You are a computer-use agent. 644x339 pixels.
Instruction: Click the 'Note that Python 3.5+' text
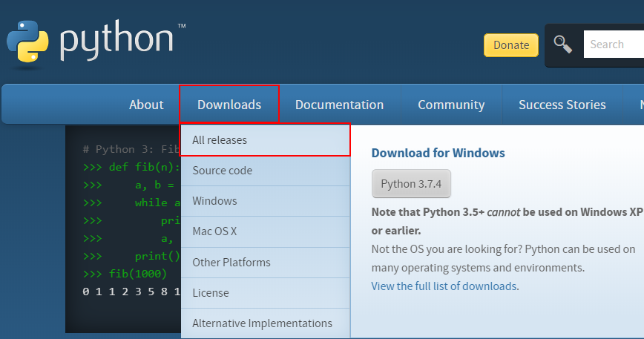pyautogui.click(x=428, y=212)
